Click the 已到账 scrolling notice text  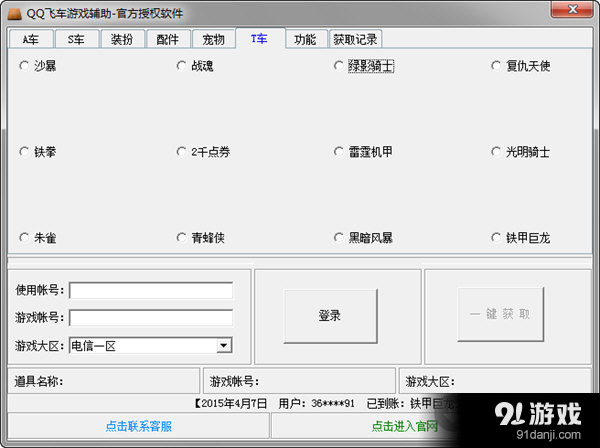point(410,404)
